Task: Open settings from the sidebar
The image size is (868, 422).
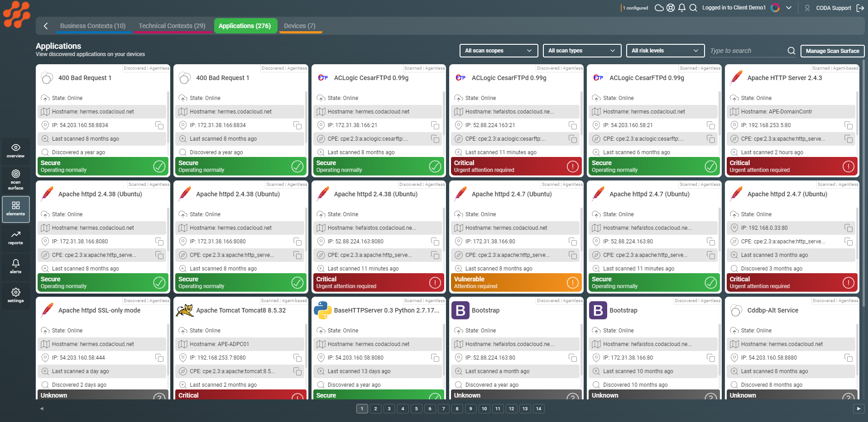Action: tap(15, 296)
